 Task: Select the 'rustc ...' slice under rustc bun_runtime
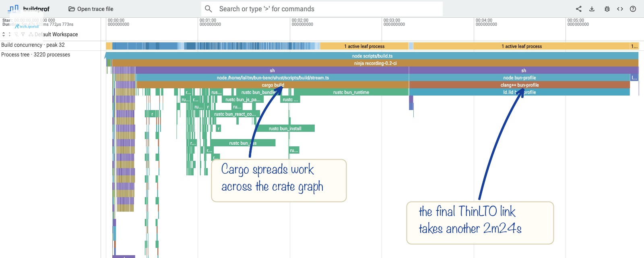pyautogui.click(x=290, y=99)
